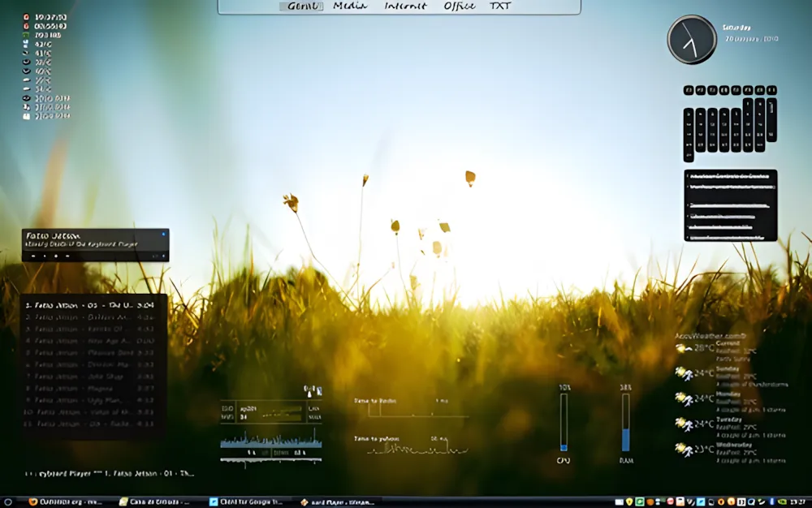Click the current weather icon under AccuWeather

(x=684, y=349)
